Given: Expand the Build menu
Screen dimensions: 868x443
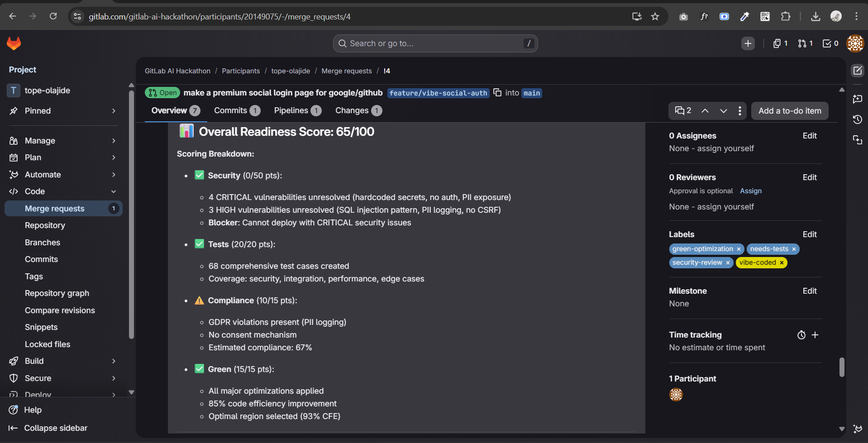Looking at the screenshot, I should pos(63,361).
